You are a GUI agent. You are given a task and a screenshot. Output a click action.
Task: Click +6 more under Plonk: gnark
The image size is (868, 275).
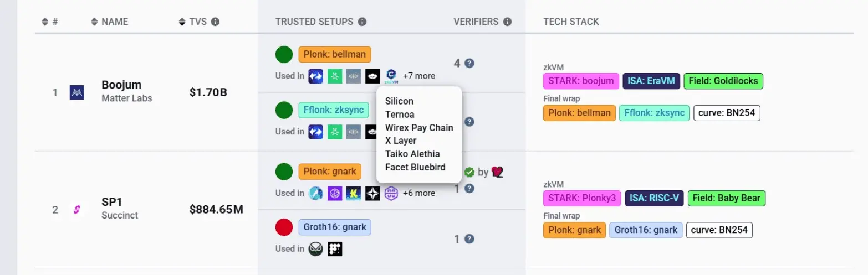coord(419,193)
